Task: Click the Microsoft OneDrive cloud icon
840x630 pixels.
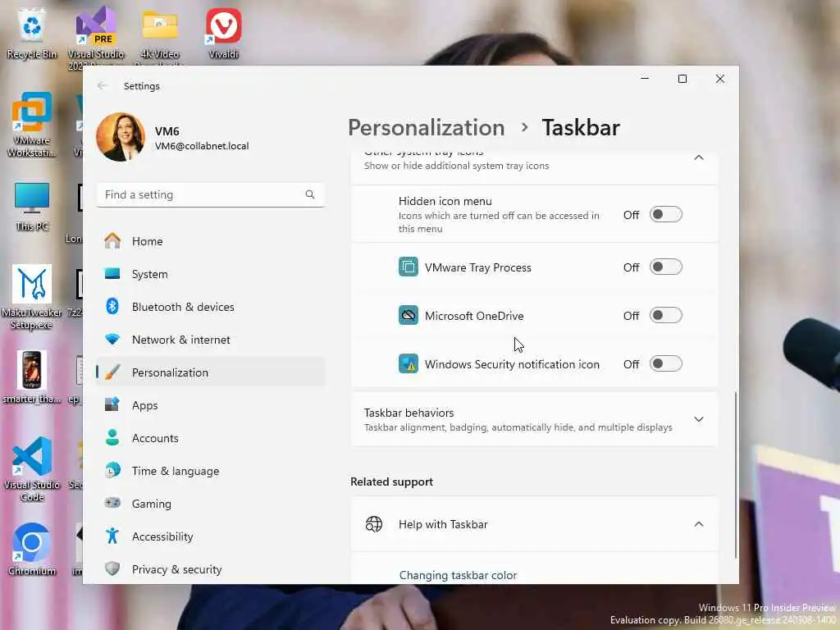Action: click(409, 316)
